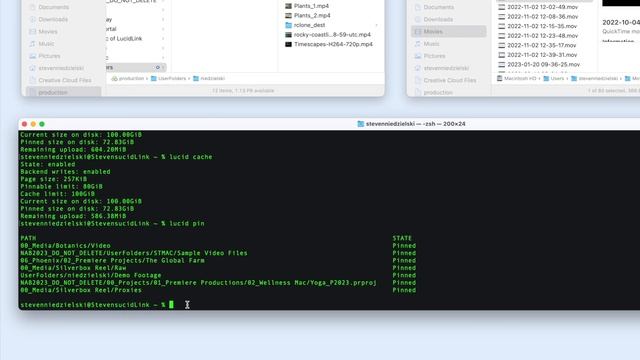Image resolution: width=640 pixels, height=360 pixels.
Task: Open Documents icon in left Finder sidebar
Action: 33,7
